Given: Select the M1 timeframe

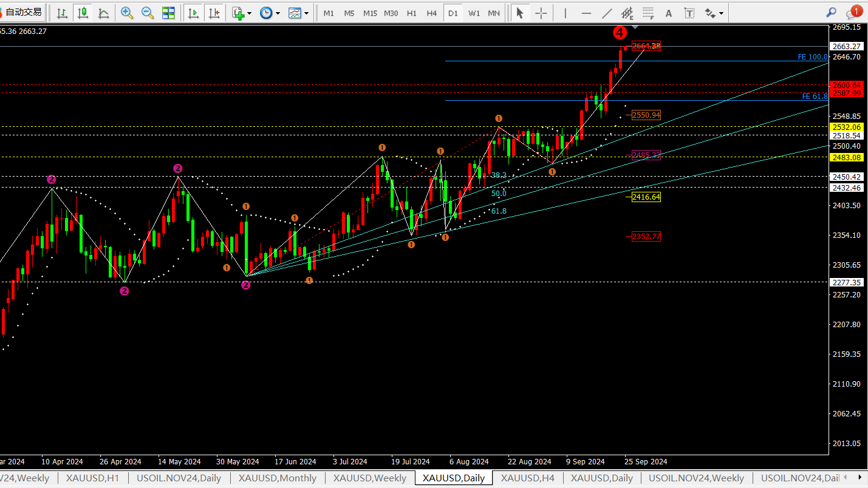Looking at the screenshot, I should [x=329, y=13].
